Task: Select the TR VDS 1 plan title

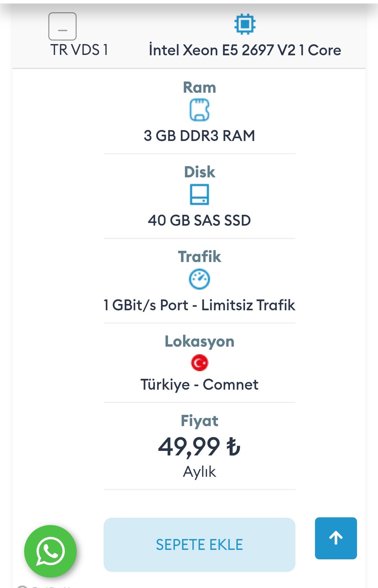Action: [x=79, y=50]
